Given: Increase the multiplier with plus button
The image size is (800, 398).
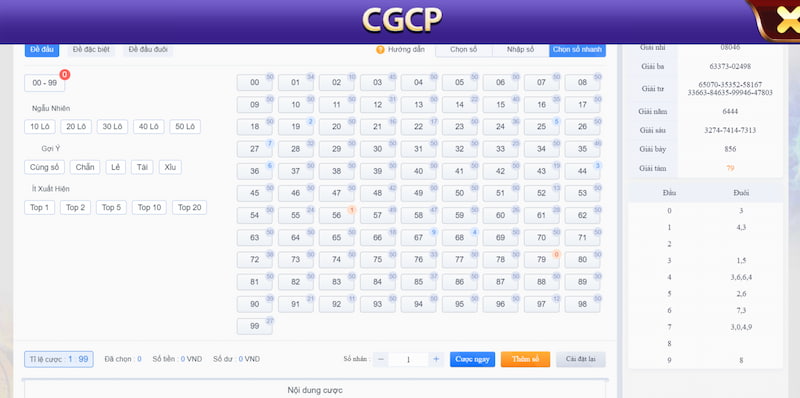Looking at the screenshot, I should coord(436,359).
